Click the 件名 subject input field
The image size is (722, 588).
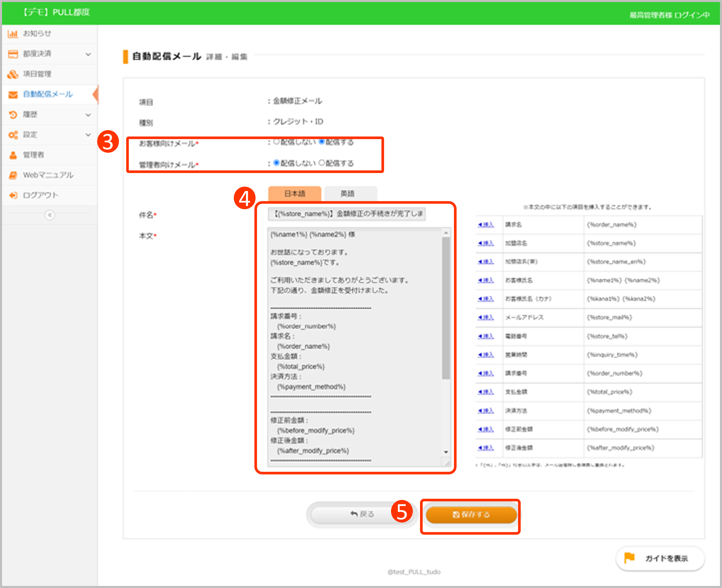pyautogui.click(x=346, y=214)
